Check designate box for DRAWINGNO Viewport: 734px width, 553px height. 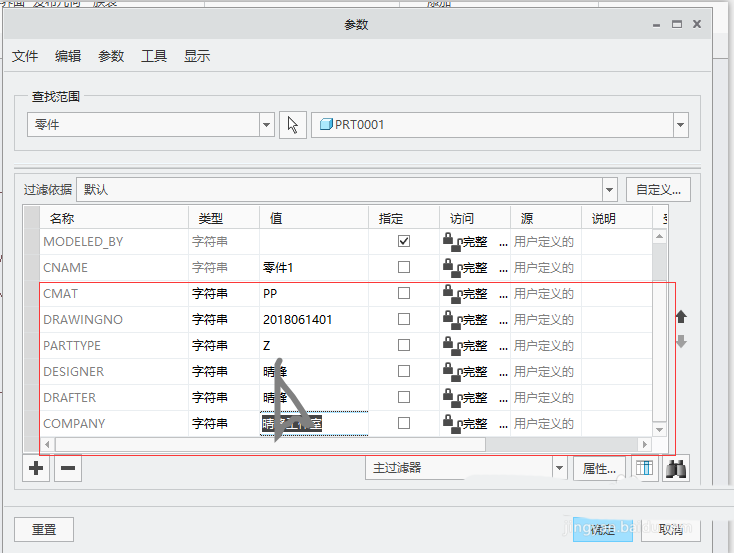tap(404, 319)
